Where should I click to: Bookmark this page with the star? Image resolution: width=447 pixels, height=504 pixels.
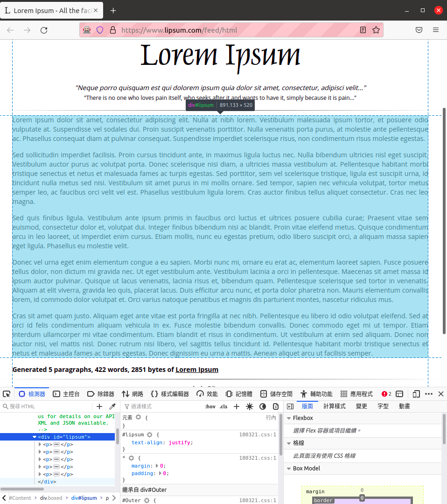[x=376, y=30]
